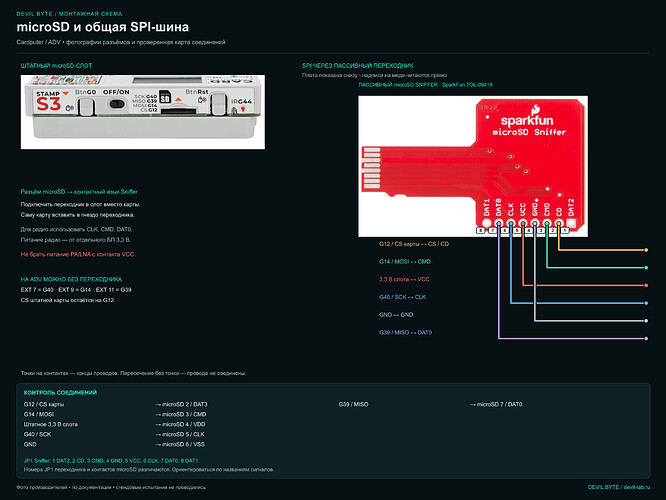Click line "Саму карту вставить в гнездо переходника."
The width and height of the screenshot is (666, 500).
click(x=78, y=215)
